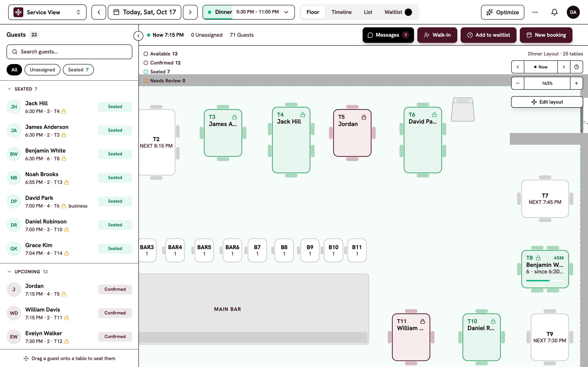
Task: Open the Service View dropdown
Action: point(47,12)
